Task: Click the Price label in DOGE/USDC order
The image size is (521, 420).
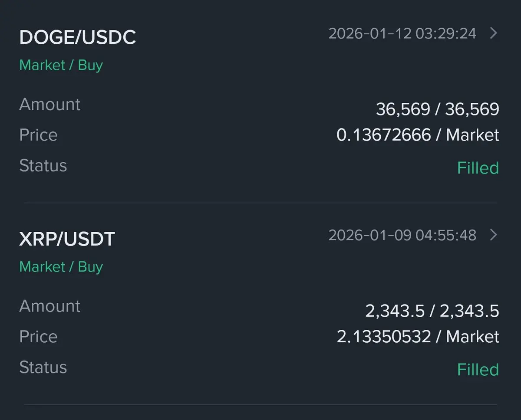Action: coord(38,135)
